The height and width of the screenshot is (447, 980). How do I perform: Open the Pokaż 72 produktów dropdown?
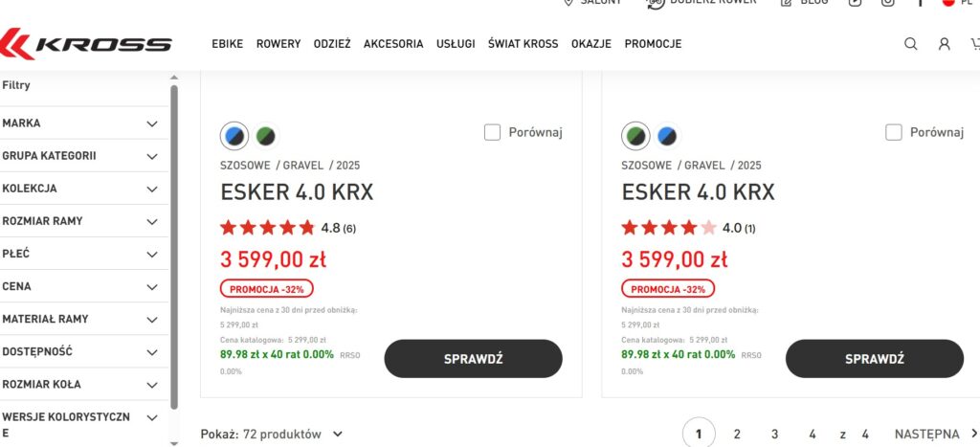[272, 435]
